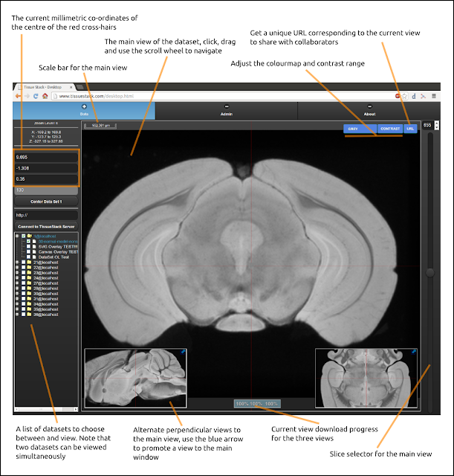Expand the 28@localhost tree node
454x476 pixels.
pos(17,288)
